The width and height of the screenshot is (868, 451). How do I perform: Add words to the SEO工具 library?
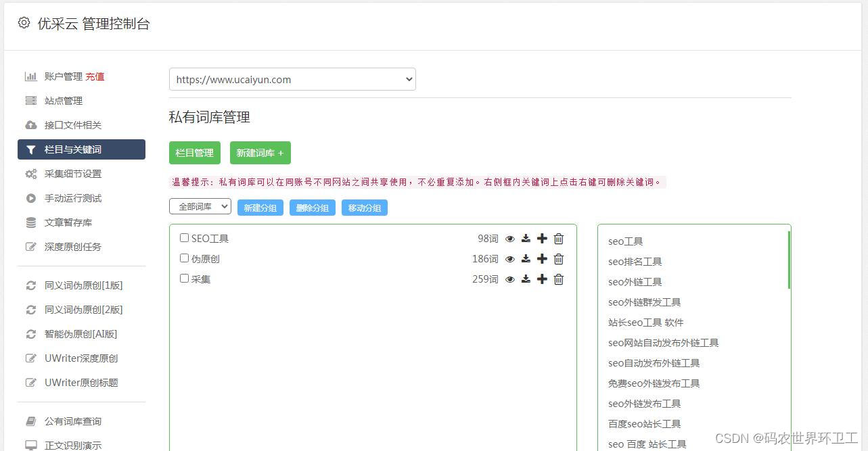[542, 239]
